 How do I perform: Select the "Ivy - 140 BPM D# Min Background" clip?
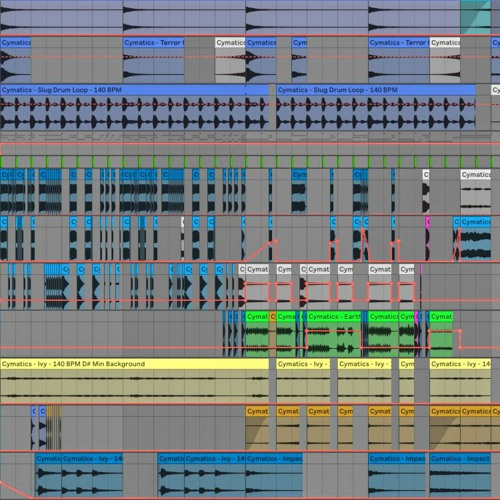134,381
